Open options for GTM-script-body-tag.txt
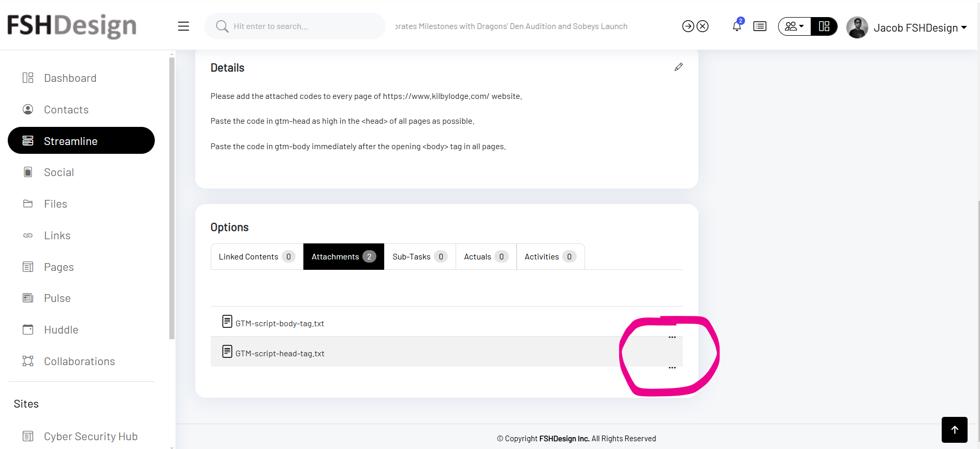 click(672, 337)
